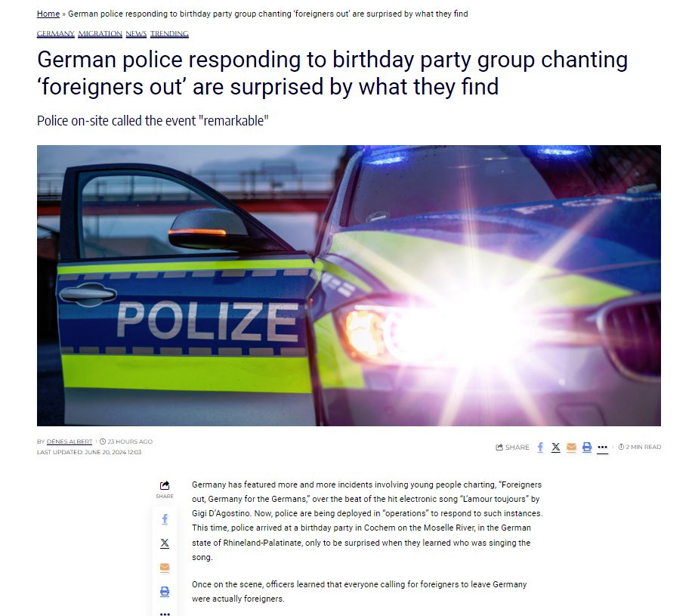695x616 pixels.
Task: Open more share options in top bar
Action: (602, 447)
